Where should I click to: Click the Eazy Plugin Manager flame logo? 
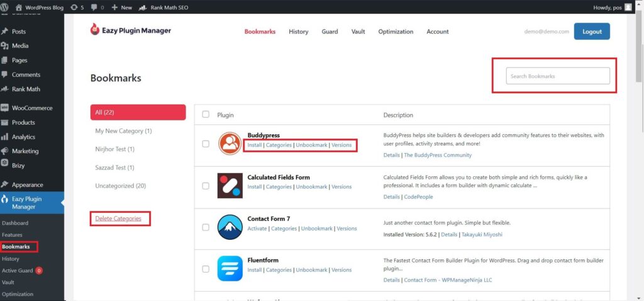coord(95,29)
